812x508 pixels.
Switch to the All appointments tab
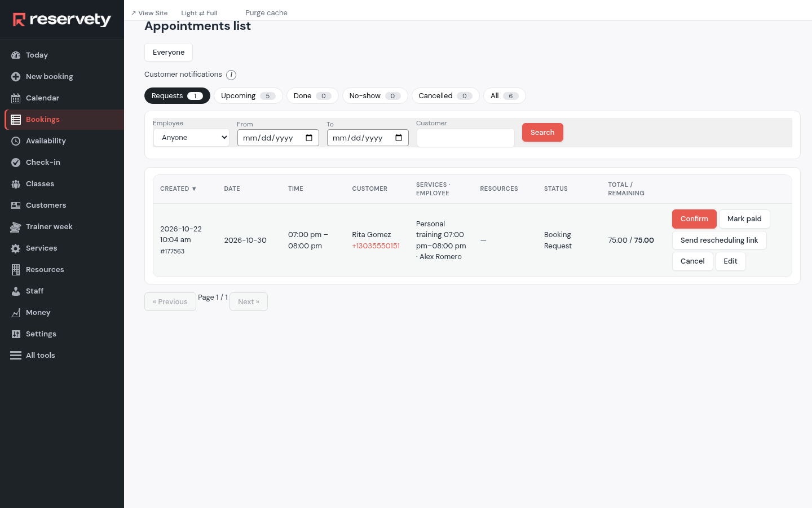505,96
